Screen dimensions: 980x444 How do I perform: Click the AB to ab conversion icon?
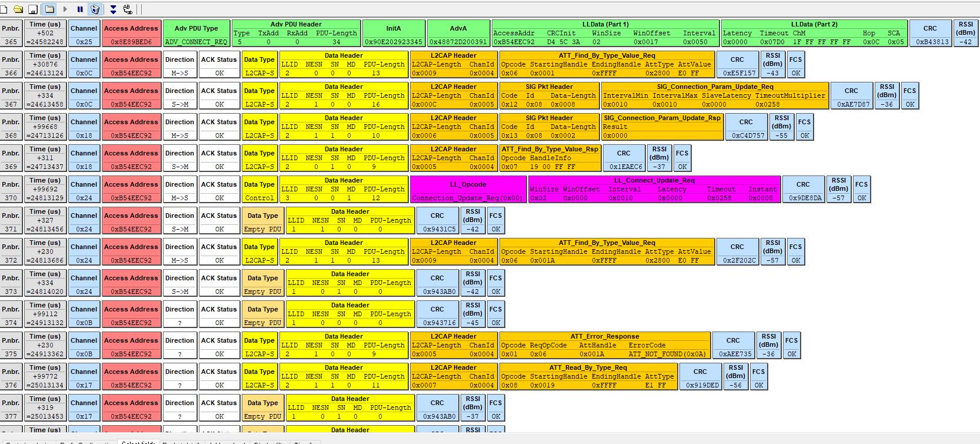[x=128, y=9]
